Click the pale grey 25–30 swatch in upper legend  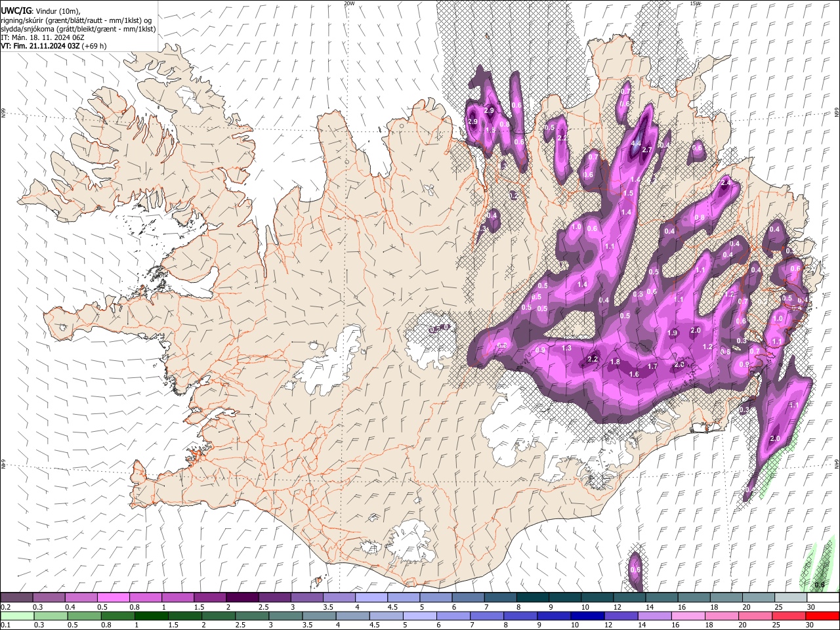pos(789,597)
